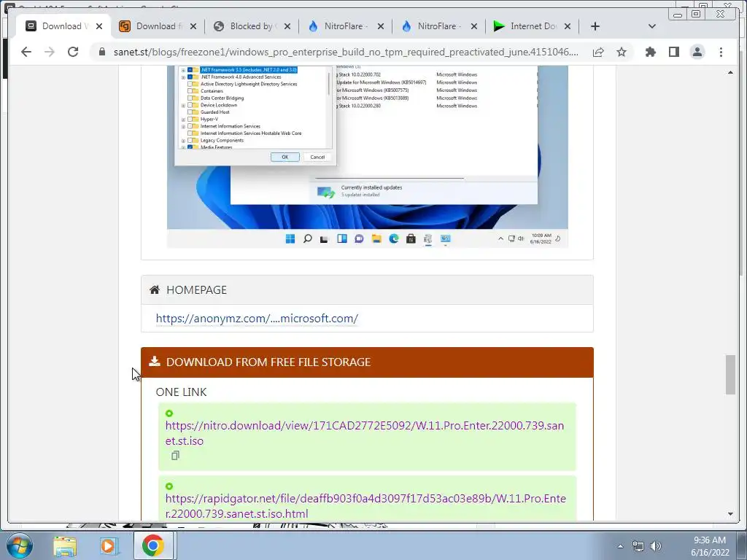Close the first Download tab

(x=99, y=27)
